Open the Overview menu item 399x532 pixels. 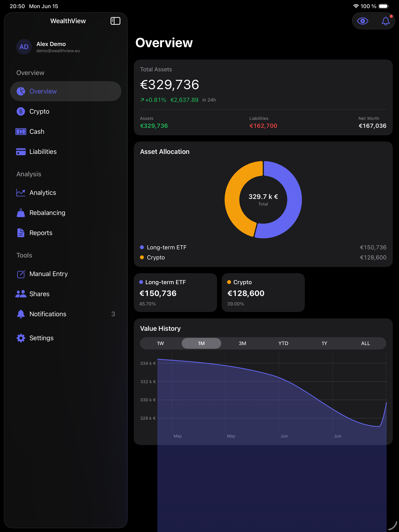pyautogui.click(x=66, y=91)
